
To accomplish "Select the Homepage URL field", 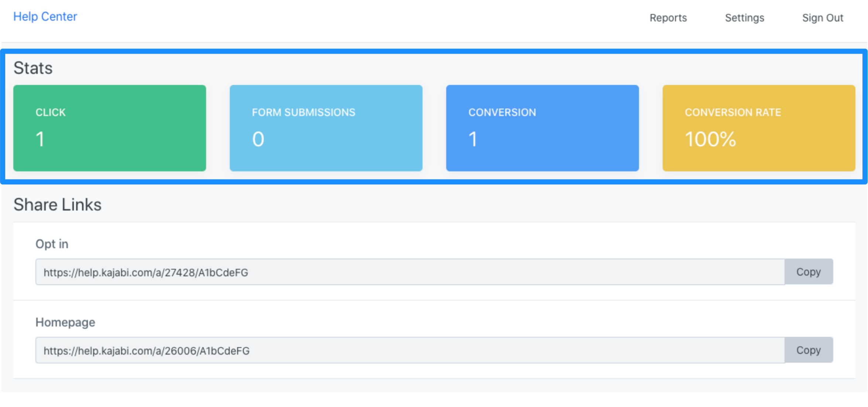I will click(410, 350).
